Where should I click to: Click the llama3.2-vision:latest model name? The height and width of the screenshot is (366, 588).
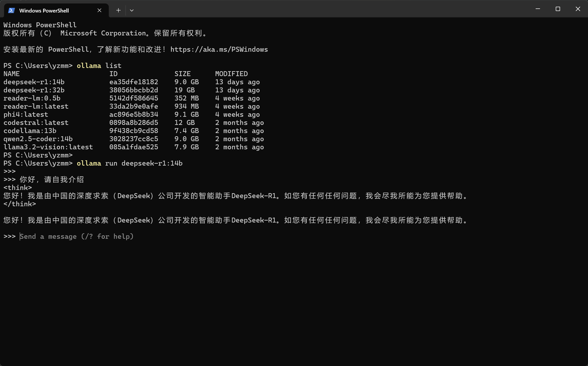[x=48, y=147]
